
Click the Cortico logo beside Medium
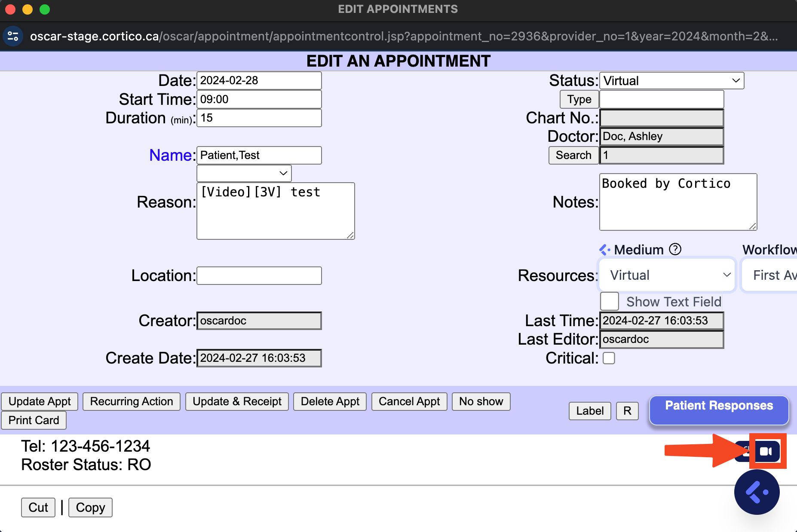coord(605,250)
